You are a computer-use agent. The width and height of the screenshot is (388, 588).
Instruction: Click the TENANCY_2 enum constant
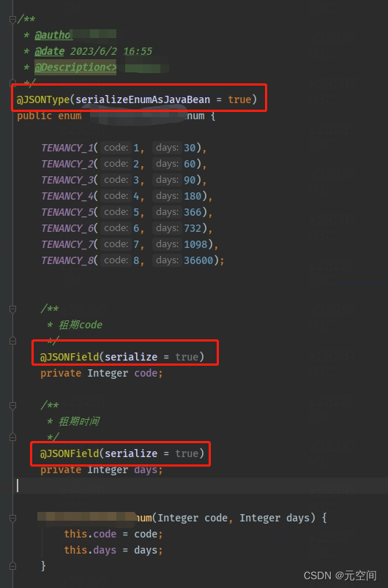point(67,165)
